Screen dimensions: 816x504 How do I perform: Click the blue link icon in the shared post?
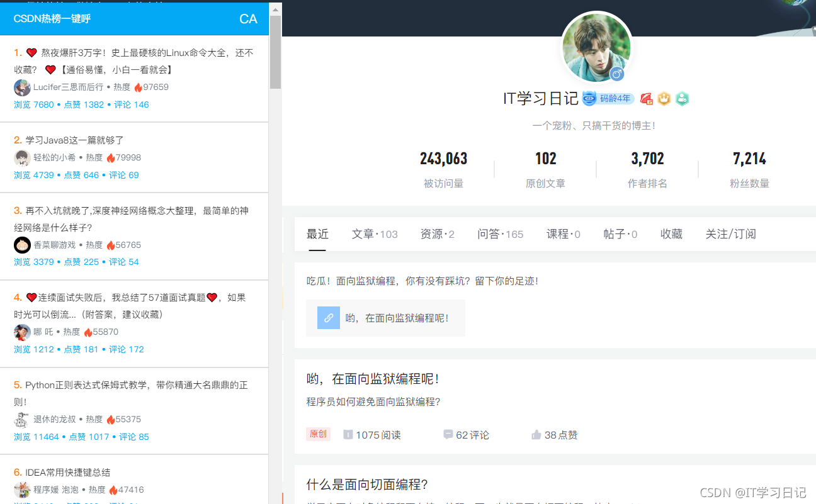point(329,318)
